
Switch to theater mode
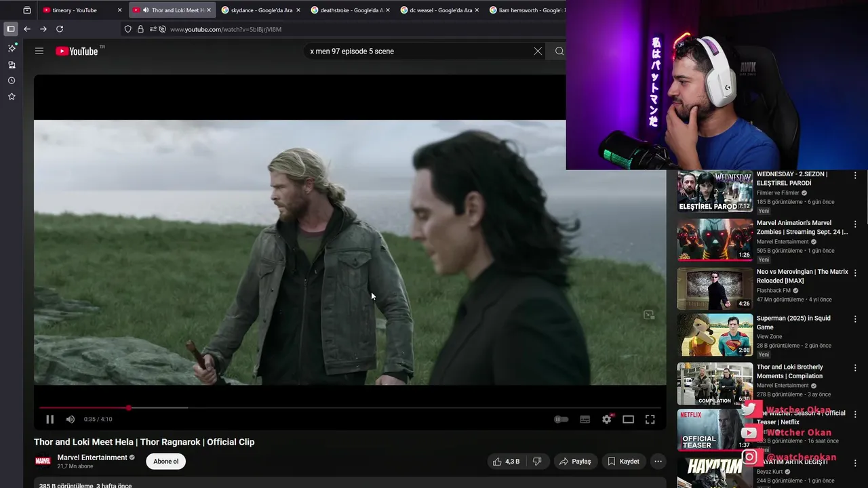click(x=628, y=420)
